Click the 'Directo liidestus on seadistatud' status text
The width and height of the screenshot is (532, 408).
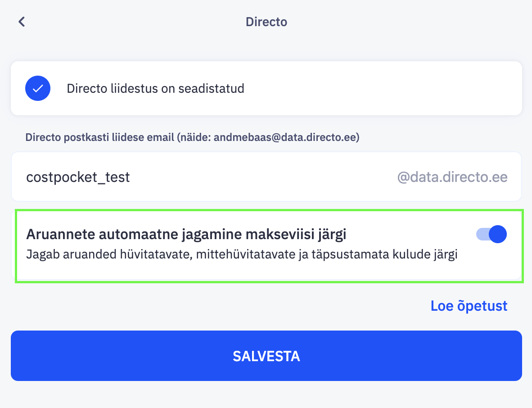click(155, 88)
